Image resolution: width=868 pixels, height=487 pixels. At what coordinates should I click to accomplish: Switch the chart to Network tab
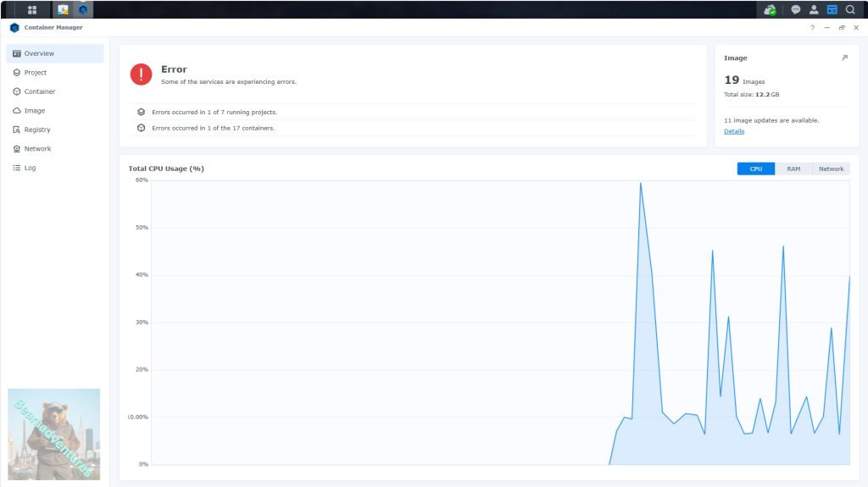[831, 169]
